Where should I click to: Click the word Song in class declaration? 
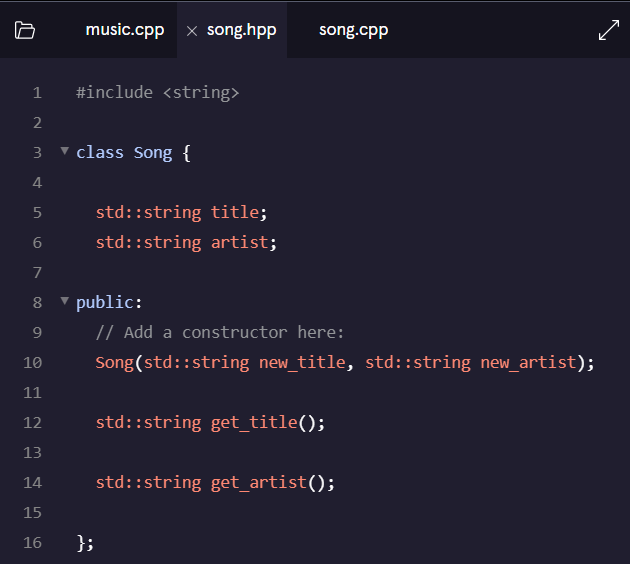pos(153,153)
